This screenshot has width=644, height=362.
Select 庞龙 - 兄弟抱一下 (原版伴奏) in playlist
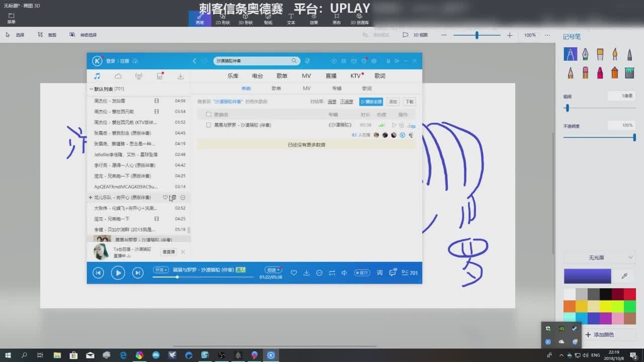tap(139, 176)
